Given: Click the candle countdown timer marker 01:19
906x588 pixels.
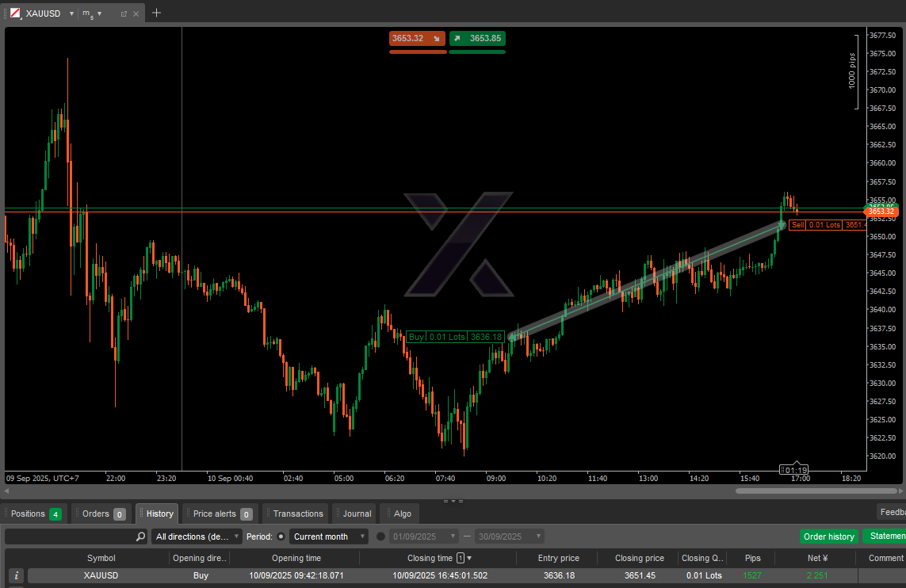Looking at the screenshot, I should [x=796, y=470].
